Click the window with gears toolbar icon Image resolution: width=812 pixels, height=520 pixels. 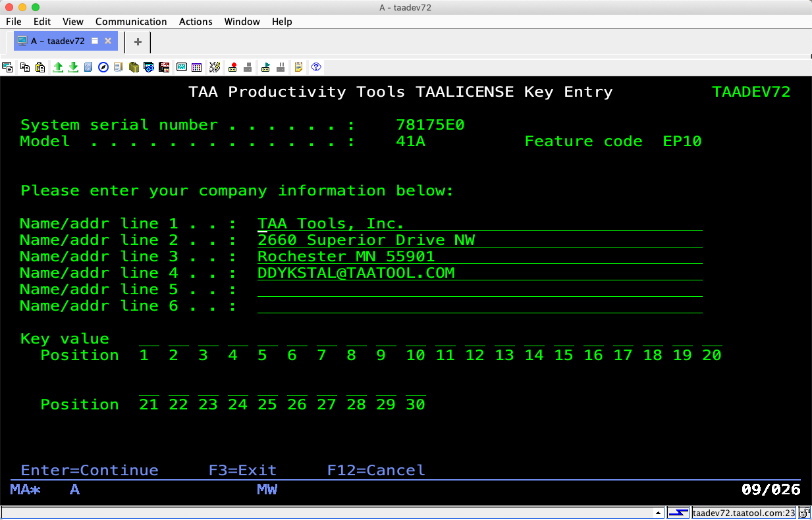coord(149,67)
